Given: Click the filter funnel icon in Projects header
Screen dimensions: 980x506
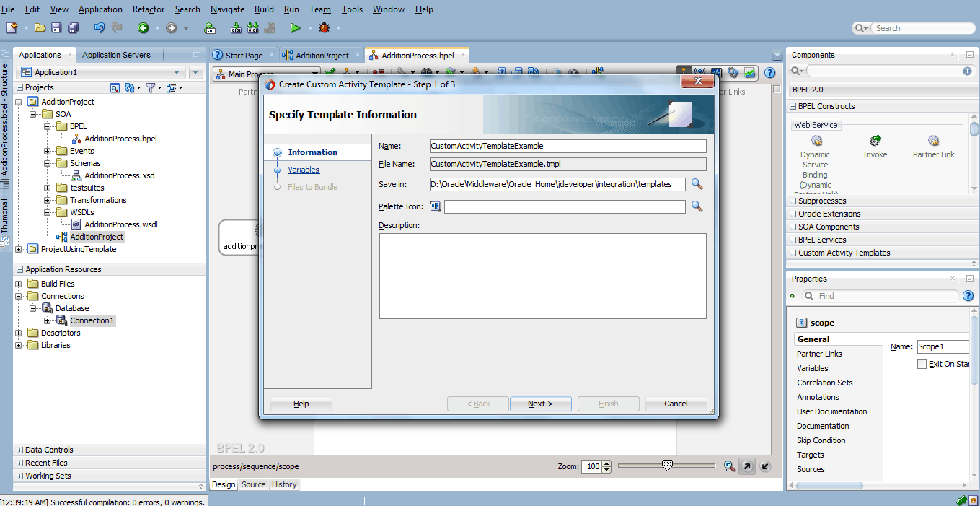Looking at the screenshot, I should click(150, 87).
